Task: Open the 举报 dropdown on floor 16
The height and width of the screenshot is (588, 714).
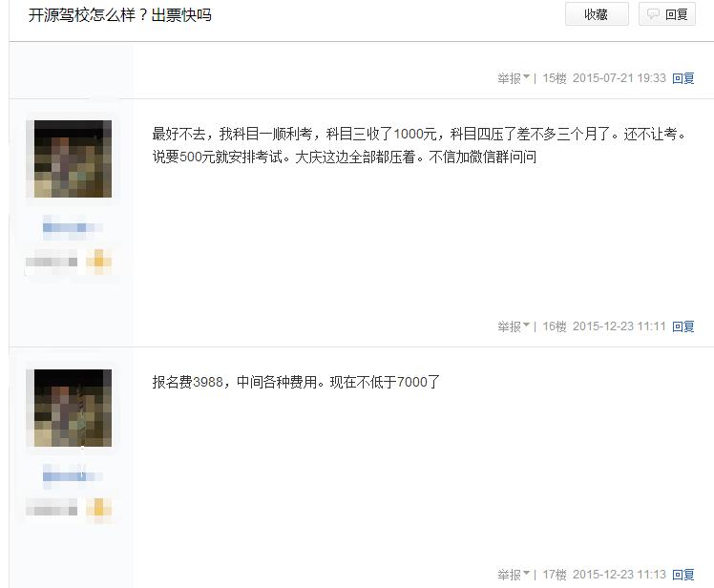Action: pyautogui.click(x=514, y=326)
